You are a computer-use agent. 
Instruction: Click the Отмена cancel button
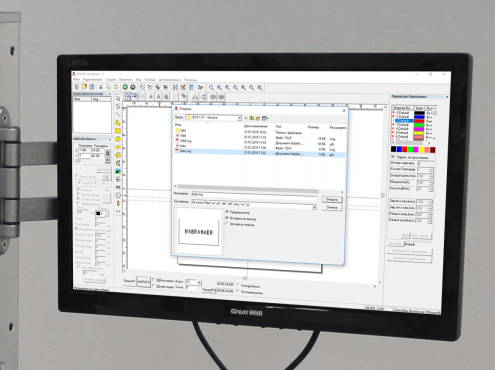click(x=332, y=207)
